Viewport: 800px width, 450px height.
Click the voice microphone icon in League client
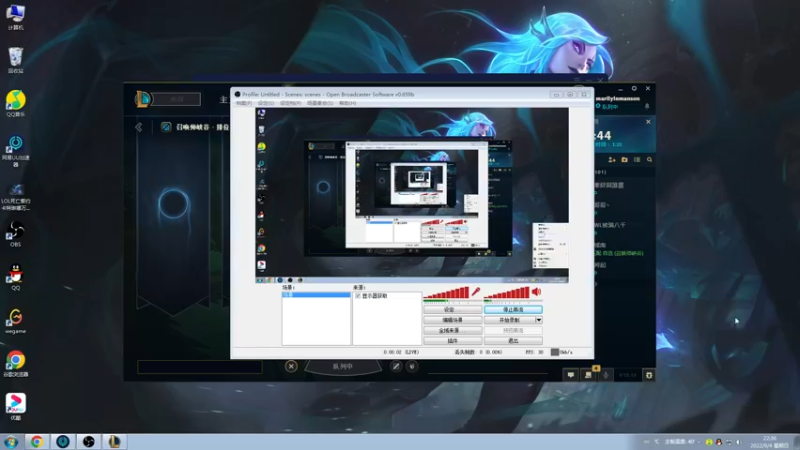[606, 375]
